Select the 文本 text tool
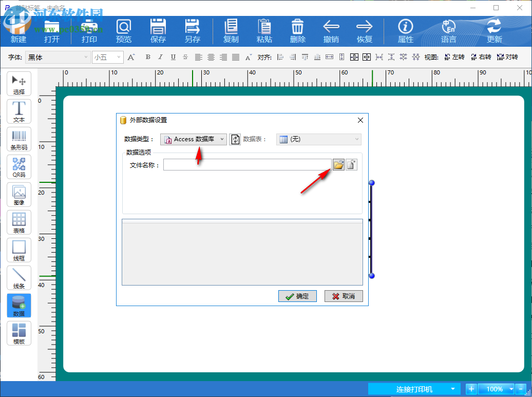Screen dimensions: 532x397 tap(19, 111)
